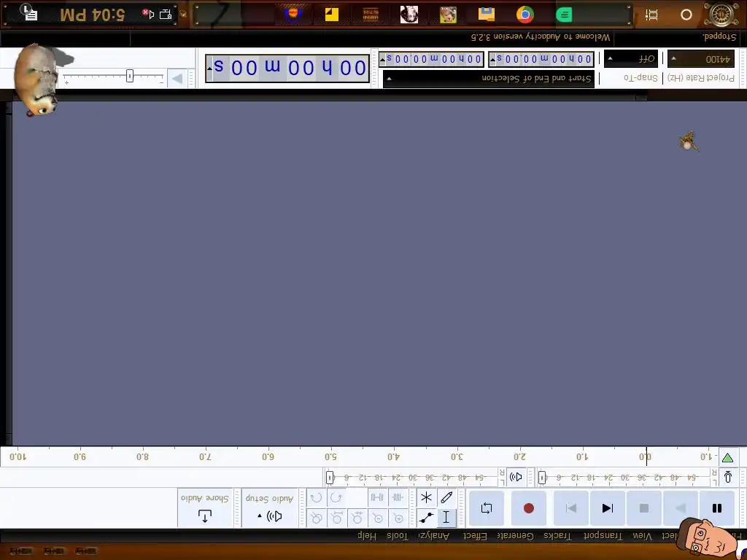
Task: Click 'Welcome to Audacity version 3.2.5' status text
Action: pos(541,37)
